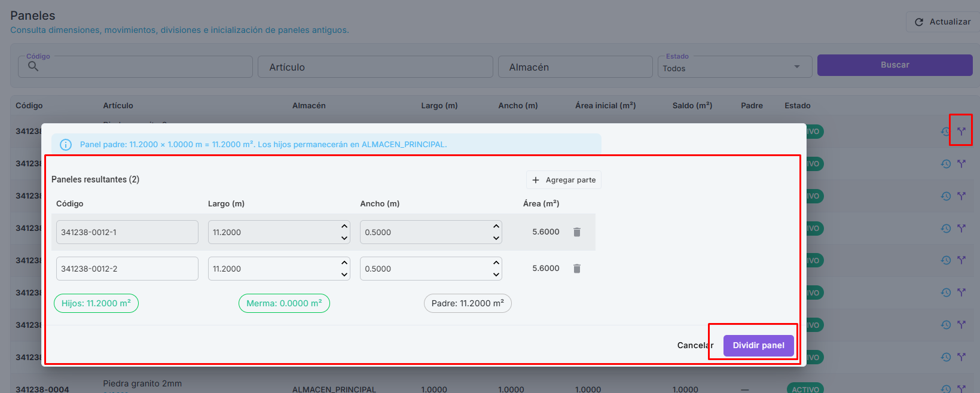980x393 pixels.
Task: Click the 341238-0004 code cell
Action: (x=42, y=389)
